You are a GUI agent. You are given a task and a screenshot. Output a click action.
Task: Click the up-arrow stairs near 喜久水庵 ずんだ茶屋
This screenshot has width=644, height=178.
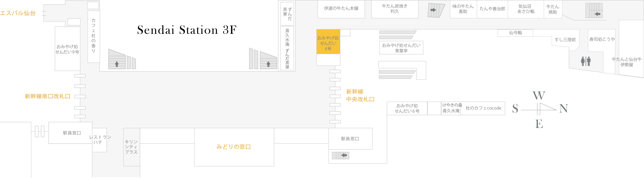268,60
